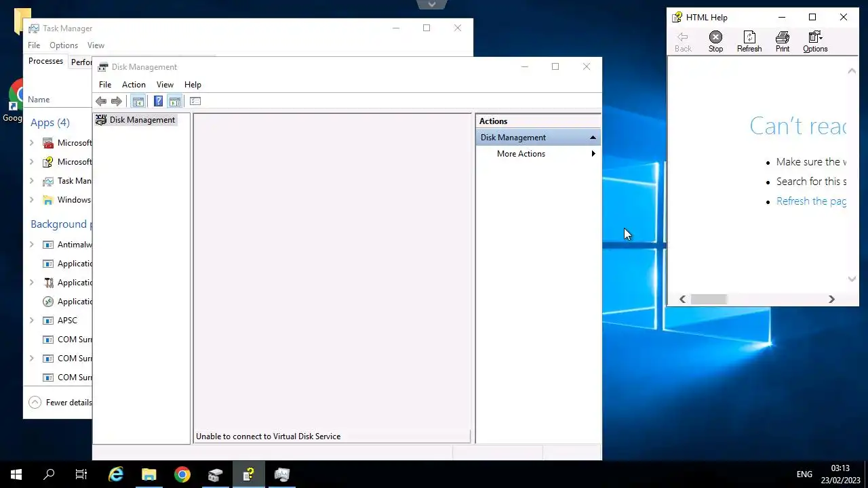Click the Apps (4) group header
The width and height of the screenshot is (868, 488).
click(x=50, y=123)
